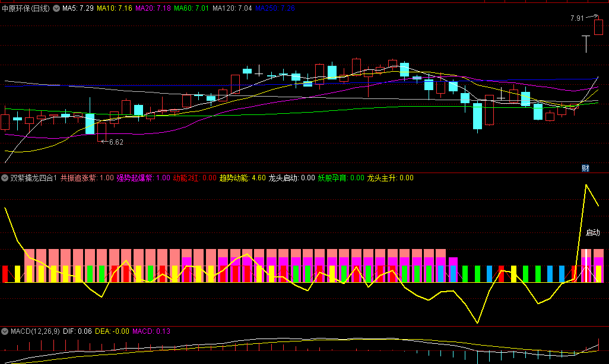Select the 中原环保(日线) chart title
Screen dimensions: 609x364
tap(26, 8)
